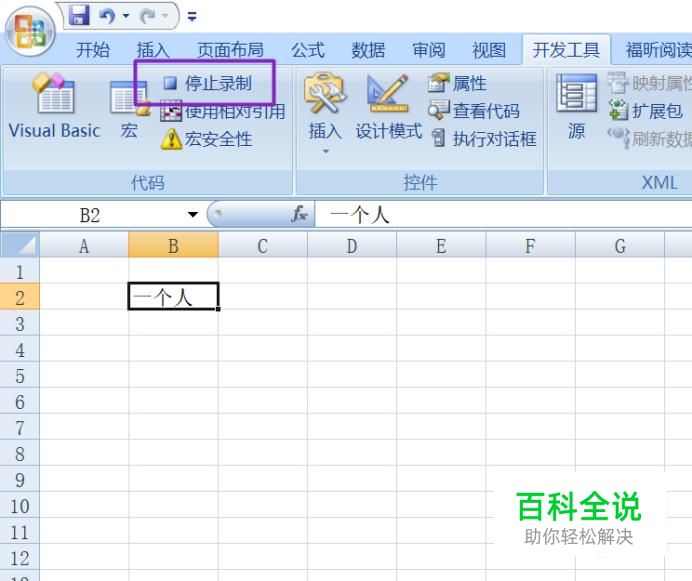The image size is (692, 581).
Task: Select column E header
Action: pos(441,245)
